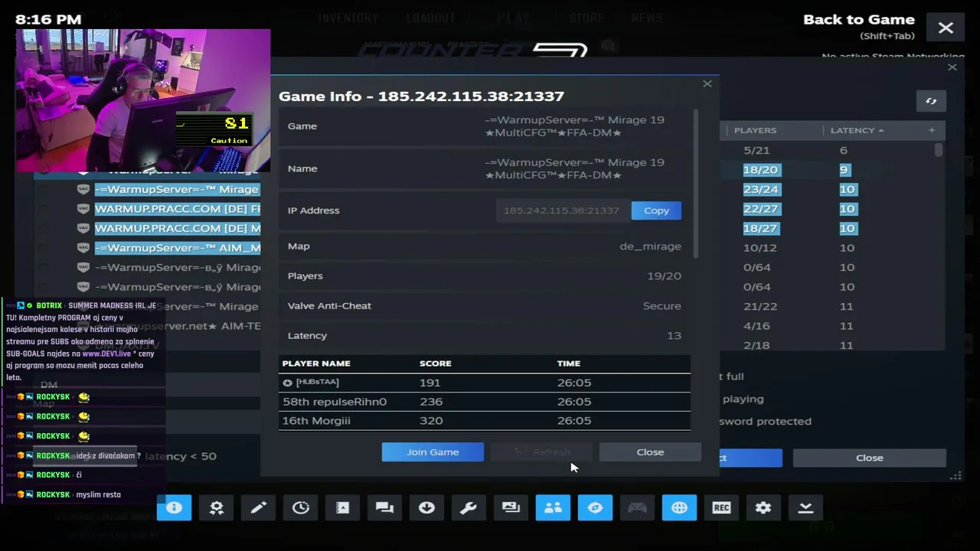Open the info panel icon in overlay toolbar
980x551 pixels.
click(174, 507)
